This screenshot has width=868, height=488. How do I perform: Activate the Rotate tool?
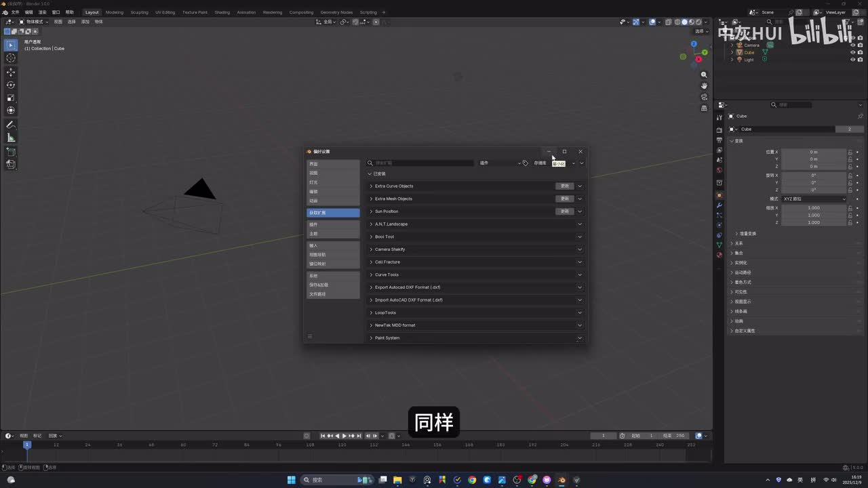pyautogui.click(x=11, y=85)
